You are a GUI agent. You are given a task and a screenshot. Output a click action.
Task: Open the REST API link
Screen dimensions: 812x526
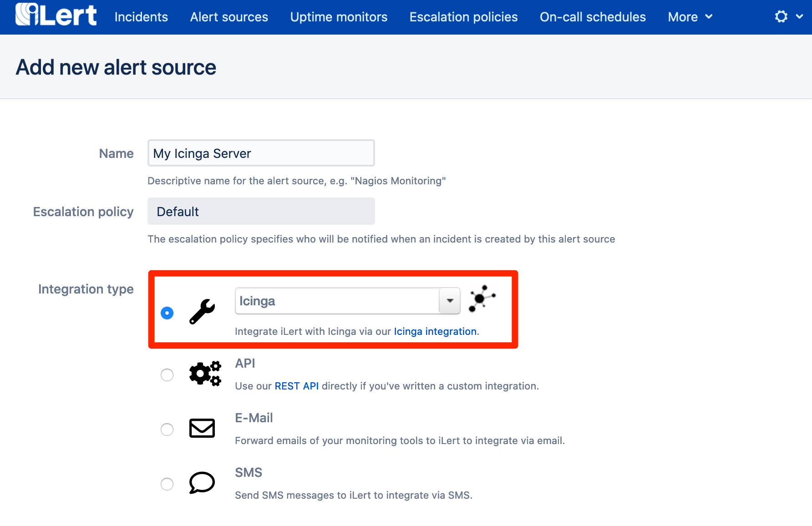[x=297, y=386]
